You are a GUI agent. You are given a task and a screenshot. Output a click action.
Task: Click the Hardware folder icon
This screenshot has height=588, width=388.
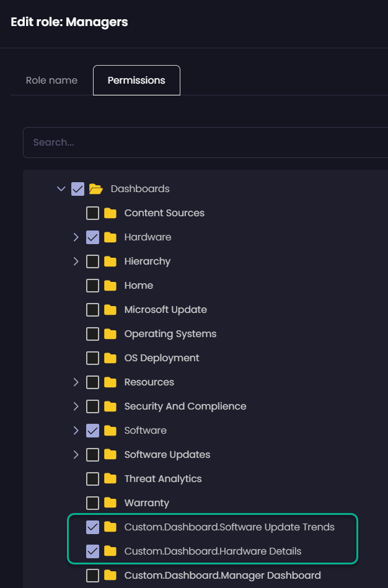pyautogui.click(x=110, y=237)
